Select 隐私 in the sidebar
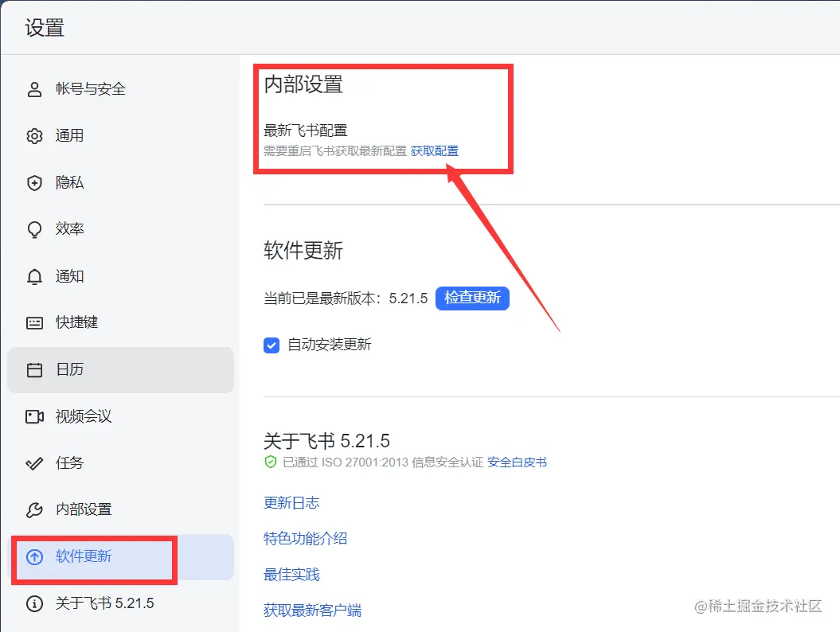This screenshot has height=632, width=840. 120,182
